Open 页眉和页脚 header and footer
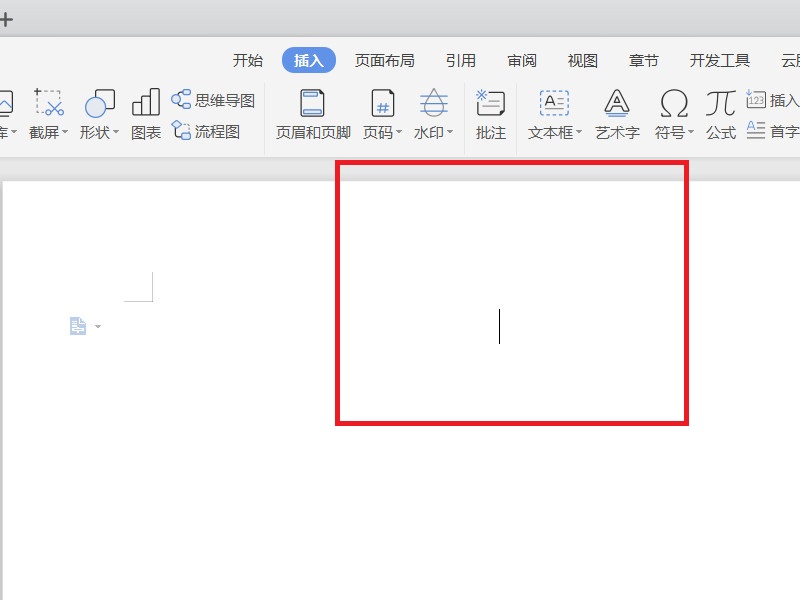The width and height of the screenshot is (800, 600). click(312, 115)
